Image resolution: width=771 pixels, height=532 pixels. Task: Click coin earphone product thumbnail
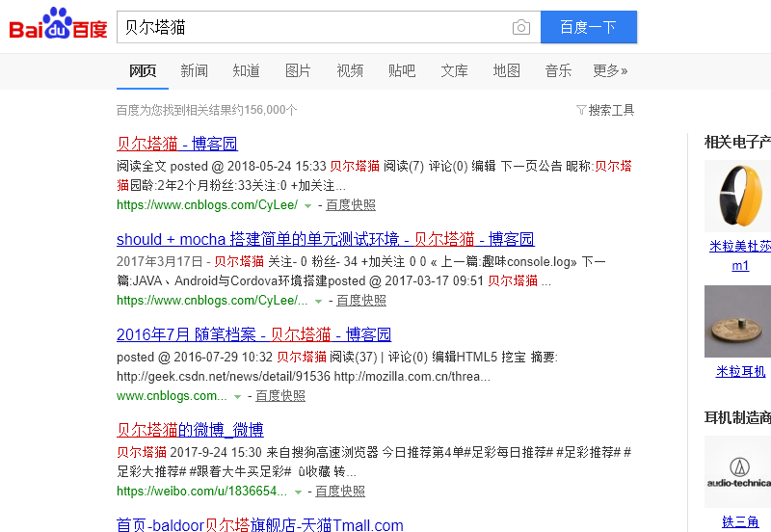tap(737, 321)
